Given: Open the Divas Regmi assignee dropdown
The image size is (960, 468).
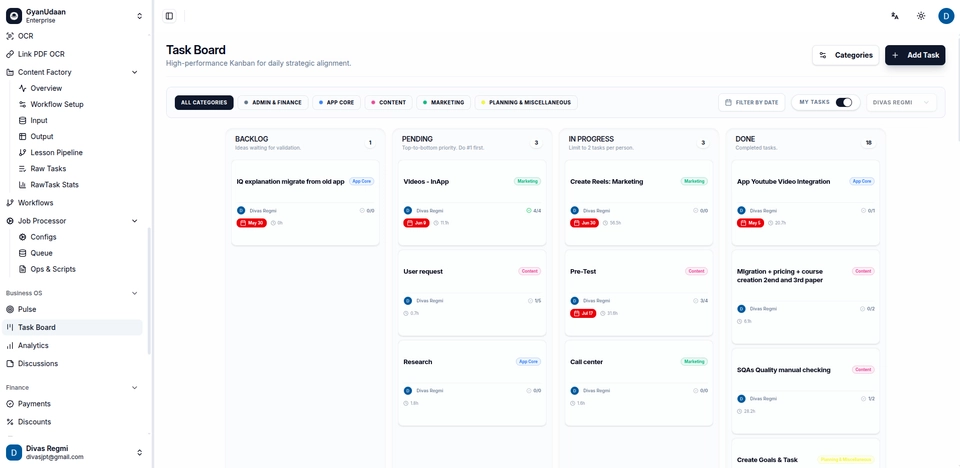Looking at the screenshot, I should click(901, 102).
